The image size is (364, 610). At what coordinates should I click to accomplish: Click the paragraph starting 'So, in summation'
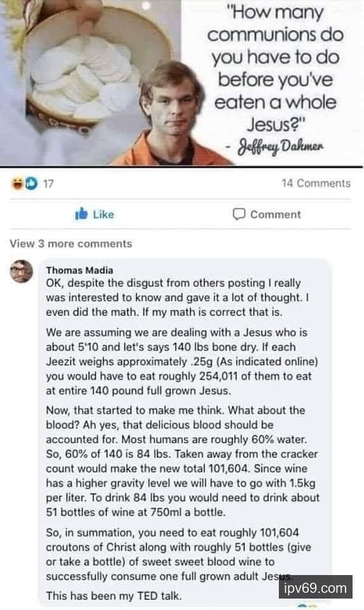179,554
